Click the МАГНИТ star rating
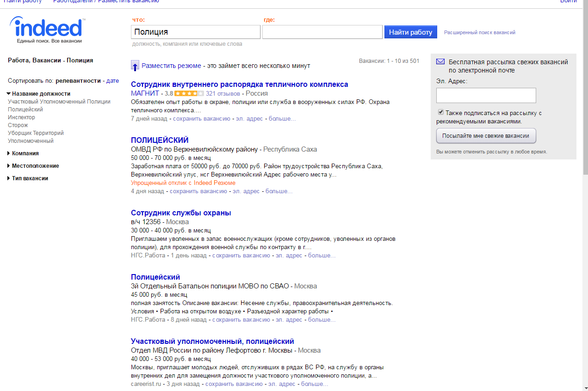The height and width of the screenshot is (391, 588). click(x=189, y=93)
